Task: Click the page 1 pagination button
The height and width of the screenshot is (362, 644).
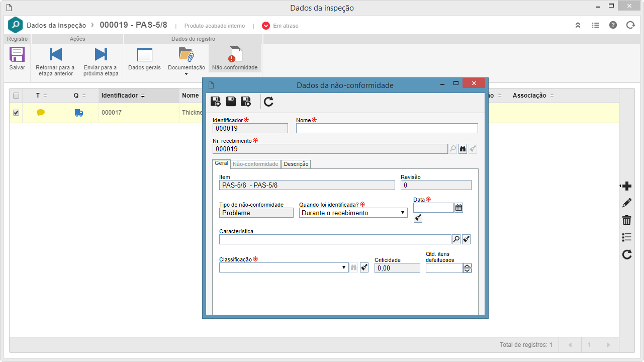Action: (x=589, y=345)
